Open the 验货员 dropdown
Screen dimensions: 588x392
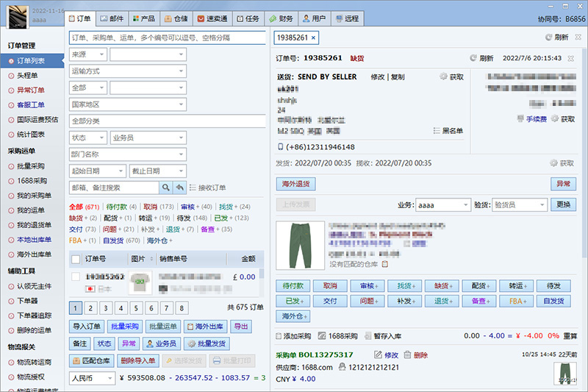pyautogui.click(x=519, y=204)
